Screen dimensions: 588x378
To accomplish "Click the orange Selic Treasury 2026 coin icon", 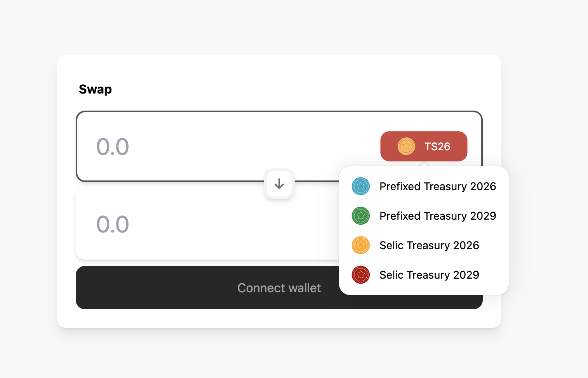I will coord(360,245).
